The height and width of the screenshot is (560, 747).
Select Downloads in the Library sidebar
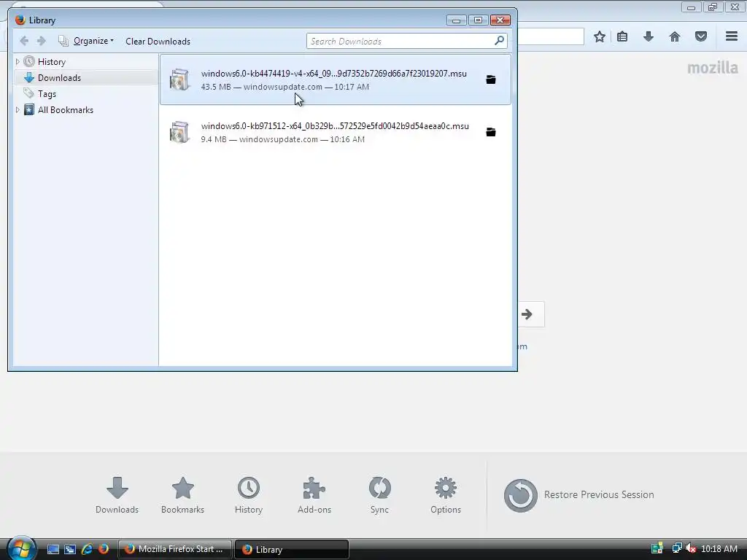coord(59,77)
